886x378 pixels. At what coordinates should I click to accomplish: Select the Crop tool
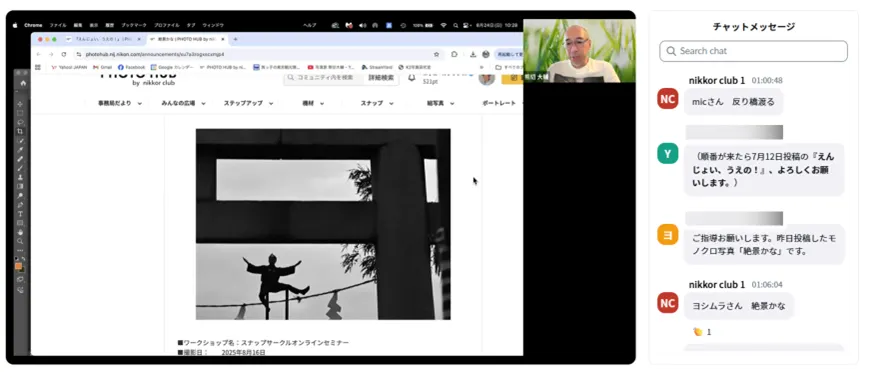20,131
